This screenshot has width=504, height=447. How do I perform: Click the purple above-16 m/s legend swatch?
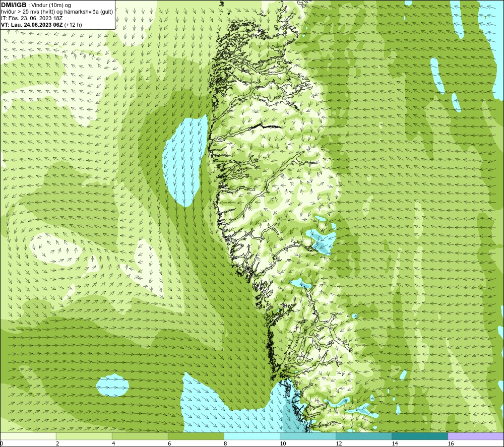coord(476,436)
